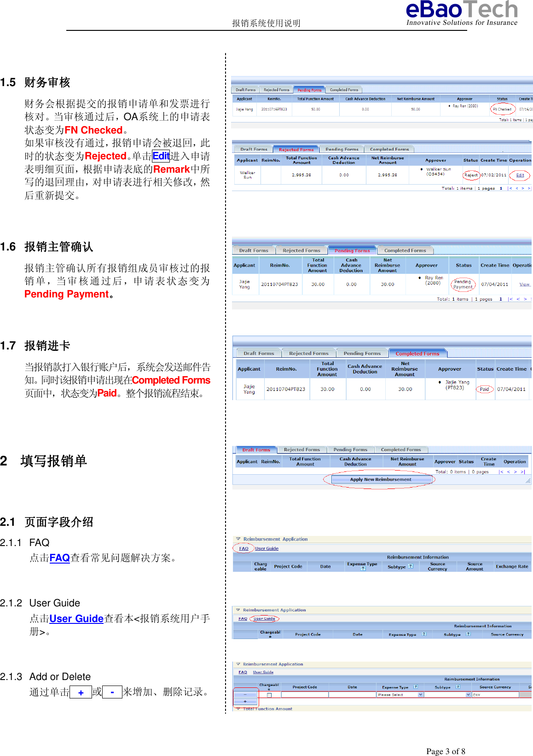Click the boxed minus symbol in section 2.1.3 text
This screenshot has height=756, width=533.
pyautogui.click(x=112, y=692)
